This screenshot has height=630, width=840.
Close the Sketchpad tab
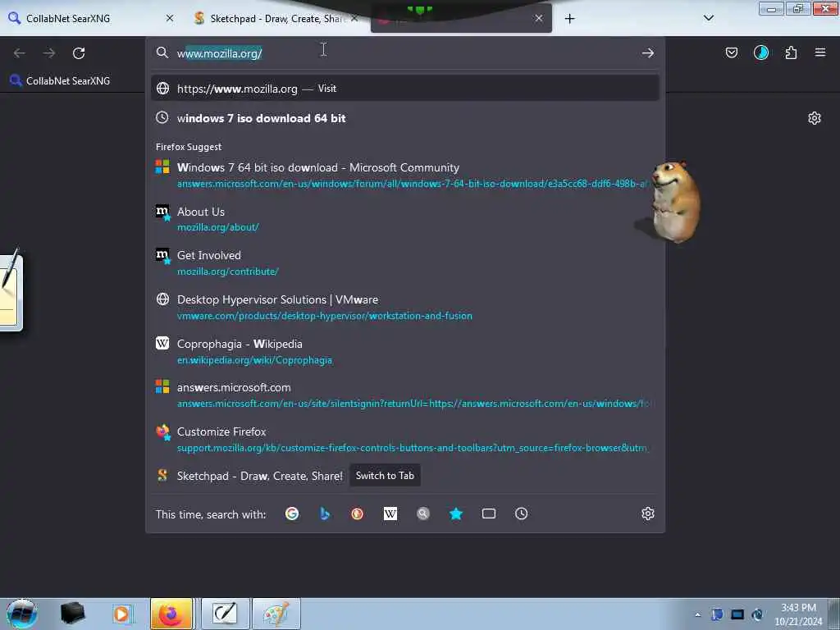click(x=354, y=18)
